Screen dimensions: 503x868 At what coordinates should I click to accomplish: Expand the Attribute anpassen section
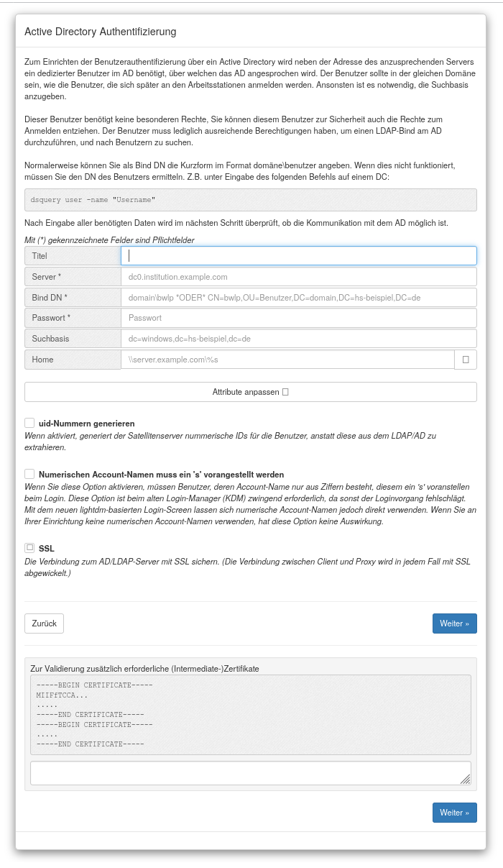pyautogui.click(x=251, y=392)
